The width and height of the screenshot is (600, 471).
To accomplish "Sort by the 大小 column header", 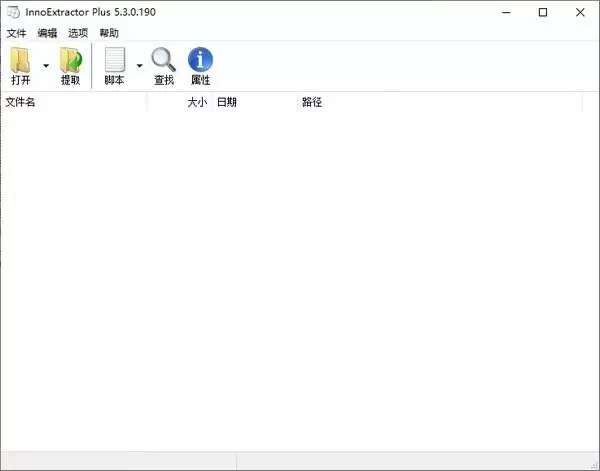I will pyautogui.click(x=180, y=102).
